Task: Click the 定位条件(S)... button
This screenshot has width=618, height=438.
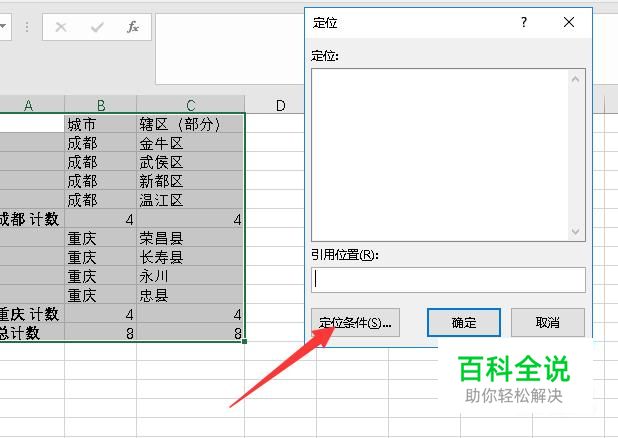Action: 356,322
